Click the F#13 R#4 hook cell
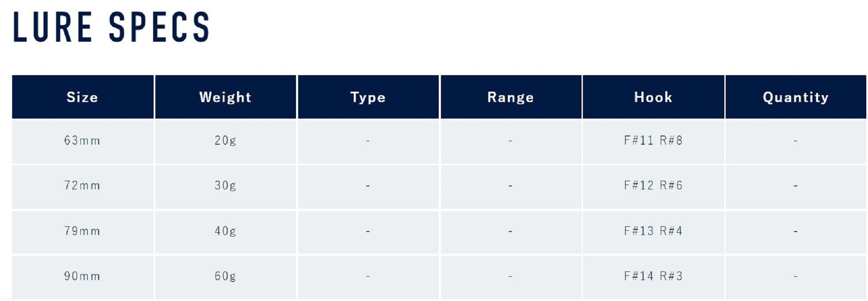 point(653,231)
